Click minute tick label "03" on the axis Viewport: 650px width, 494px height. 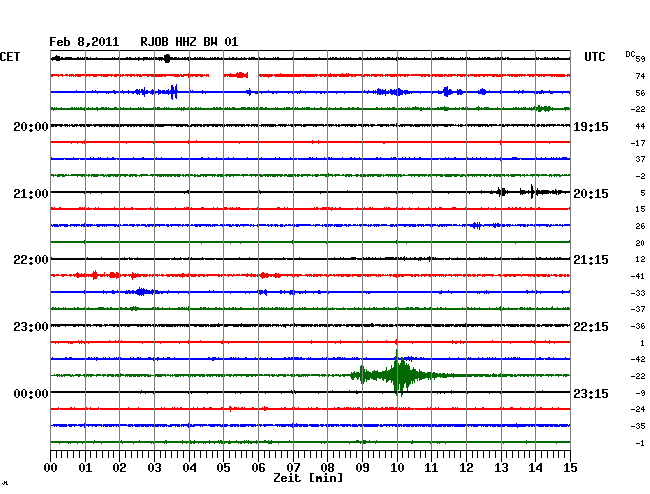coord(154,467)
